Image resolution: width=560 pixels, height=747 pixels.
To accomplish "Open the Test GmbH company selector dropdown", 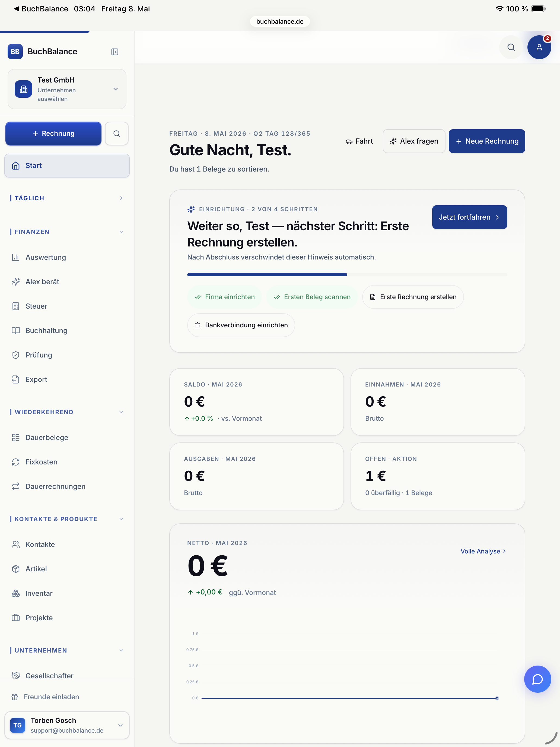I will 67,89.
